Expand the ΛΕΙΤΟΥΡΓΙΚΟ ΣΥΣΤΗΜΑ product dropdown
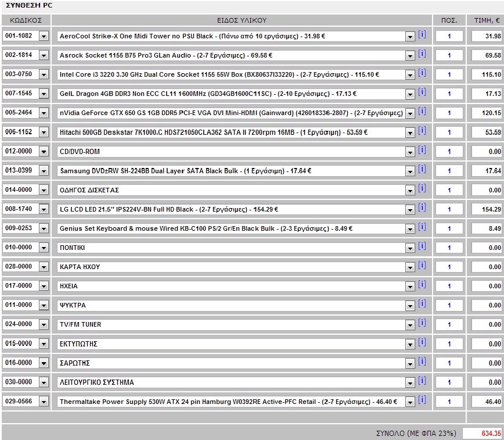This screenshot has height=440, width=504. [x=410, y=382]
